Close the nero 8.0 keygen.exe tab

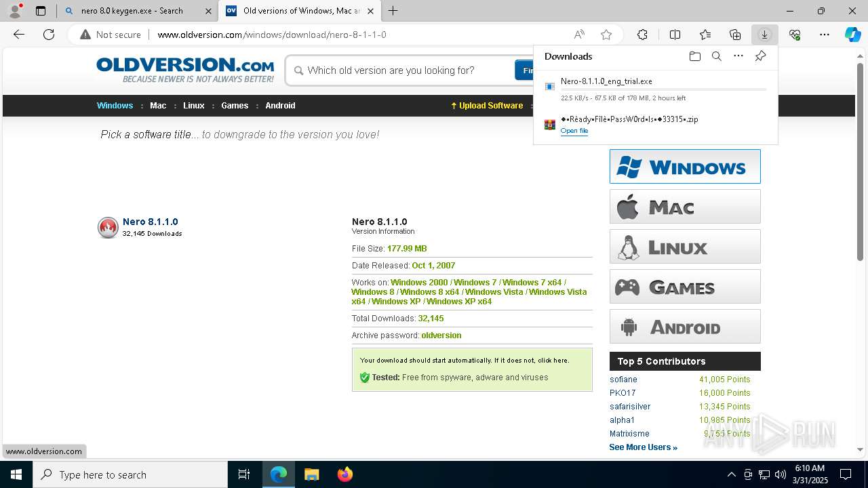coord(208,11)
